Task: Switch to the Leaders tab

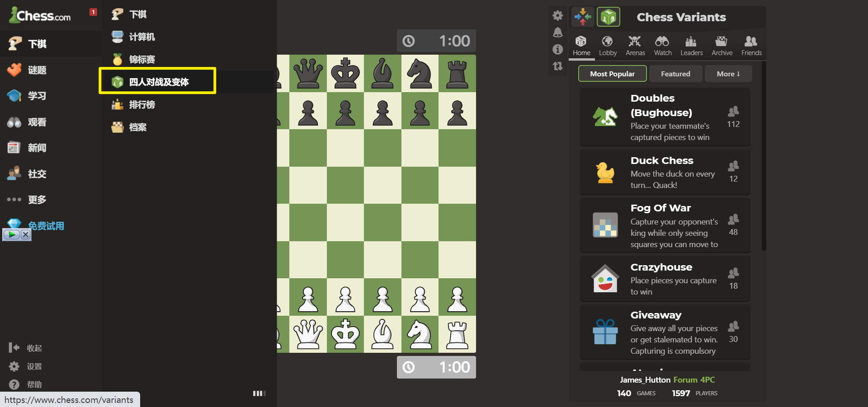Action: pyautogui.click(x=692, y=46)
